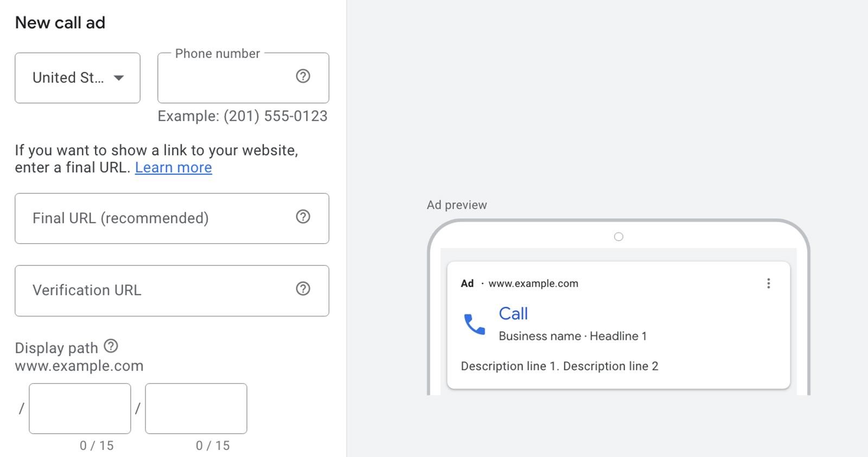This screenshot has width=868, height=457.
Task: Select www.example.com in the ad preview
Action: [533, 283]
